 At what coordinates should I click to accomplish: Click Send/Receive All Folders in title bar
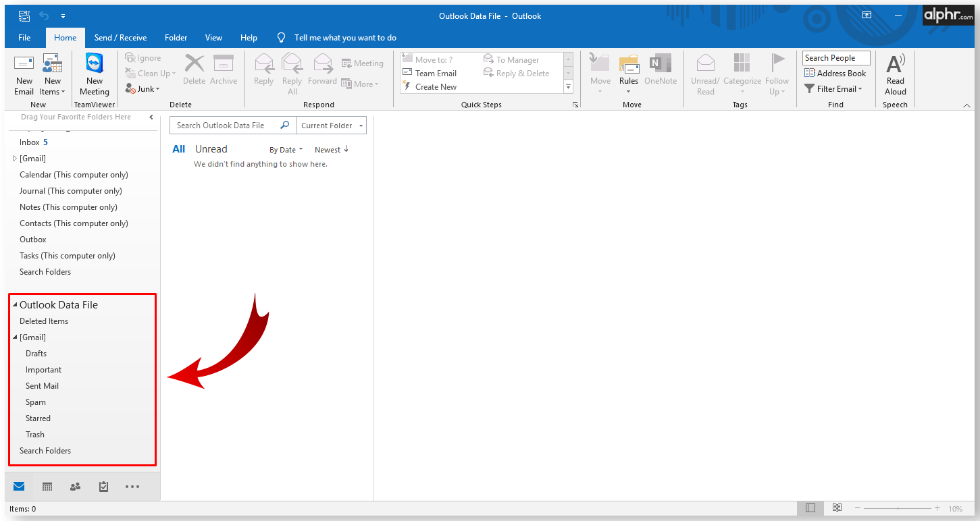[x=24, y=16]
